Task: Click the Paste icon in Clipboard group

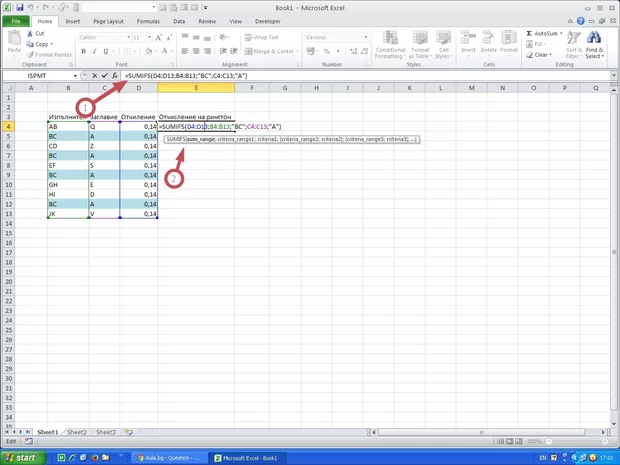Action: tap(15, 41)
